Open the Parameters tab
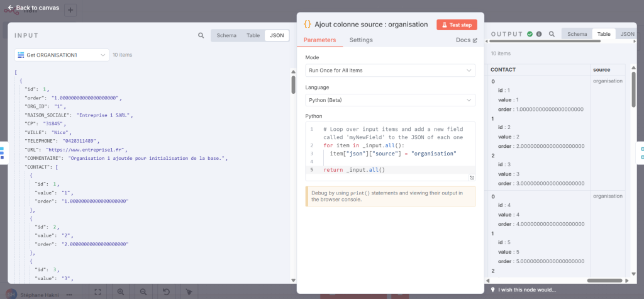This screenshot has width=644, height=299. coord(319,40)
